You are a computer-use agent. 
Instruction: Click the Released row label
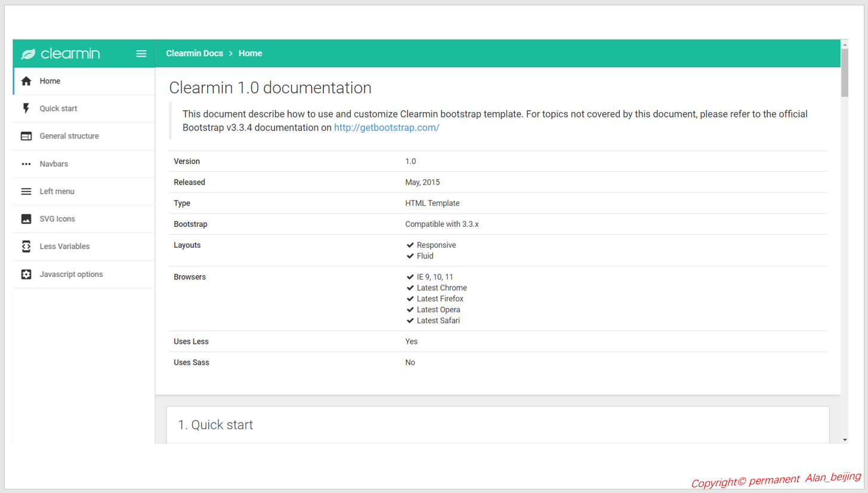(x=190, y=183)
